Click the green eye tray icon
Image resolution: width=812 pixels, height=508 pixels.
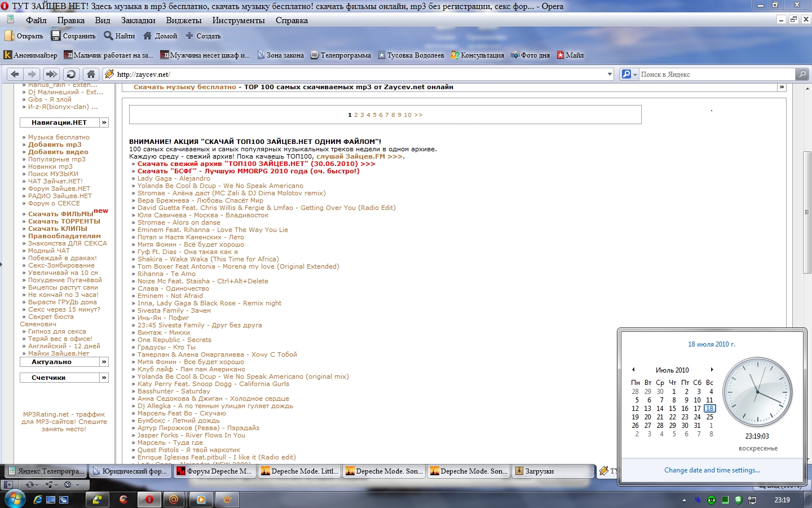[x=712, y=500]
